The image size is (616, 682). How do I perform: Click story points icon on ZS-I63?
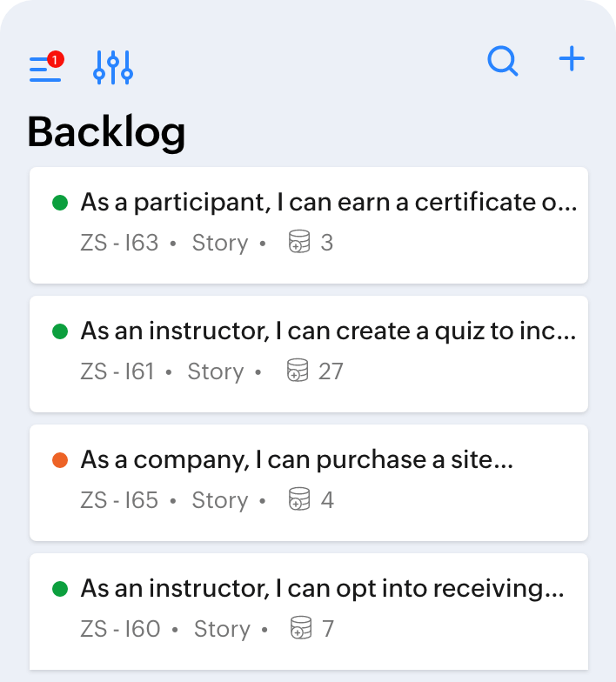click(298, 243)
